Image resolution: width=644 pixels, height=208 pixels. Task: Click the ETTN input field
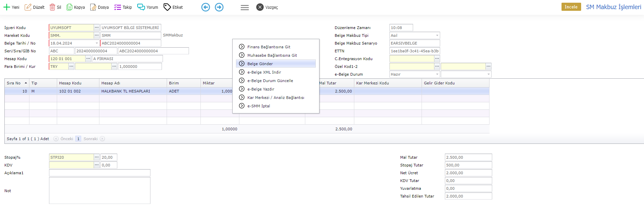[x=415, y=51]
